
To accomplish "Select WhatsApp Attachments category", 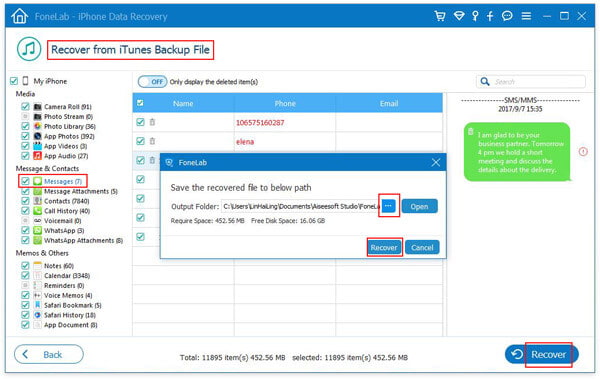I will coord(83,240).
